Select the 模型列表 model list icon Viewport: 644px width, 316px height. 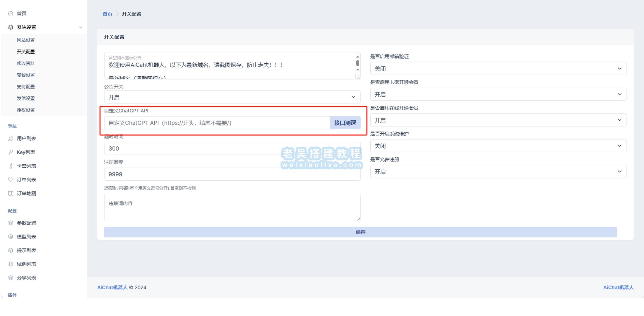11,237
